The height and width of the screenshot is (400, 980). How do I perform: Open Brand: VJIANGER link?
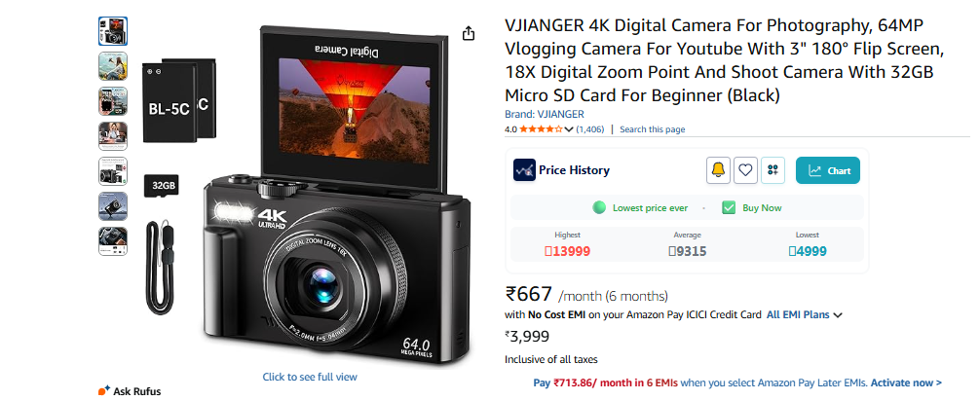point(545,114)
